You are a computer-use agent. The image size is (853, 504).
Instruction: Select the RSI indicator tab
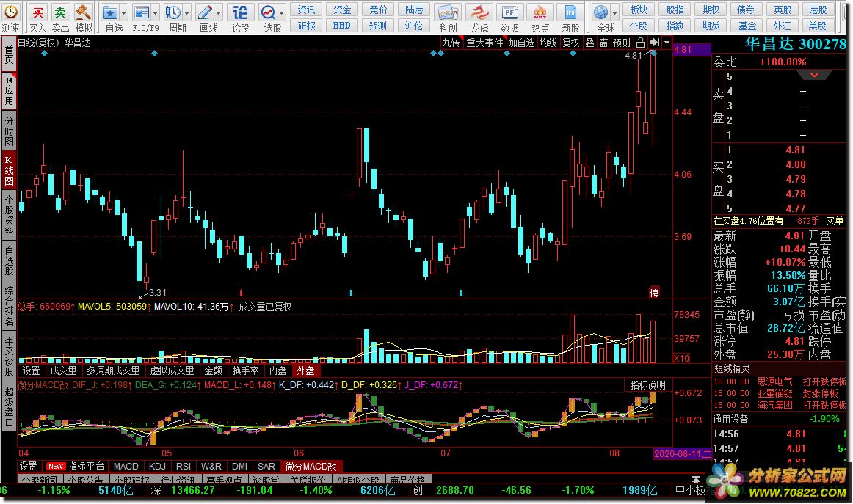(x=184, y=466)
